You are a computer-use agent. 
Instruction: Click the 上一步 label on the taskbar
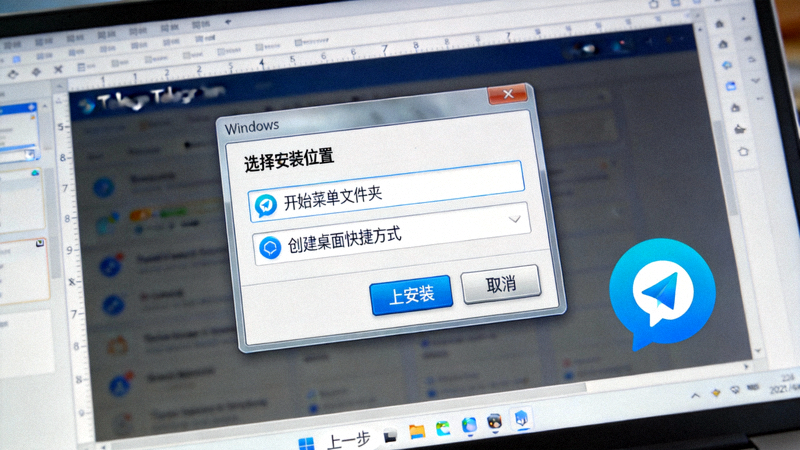click(348, 440)
